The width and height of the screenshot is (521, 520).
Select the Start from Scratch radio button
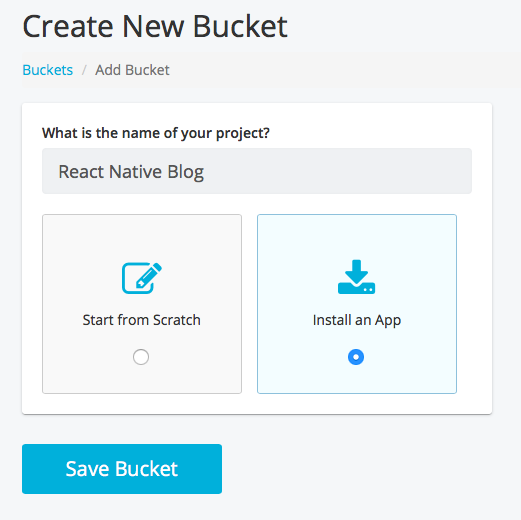click(141, 357)
